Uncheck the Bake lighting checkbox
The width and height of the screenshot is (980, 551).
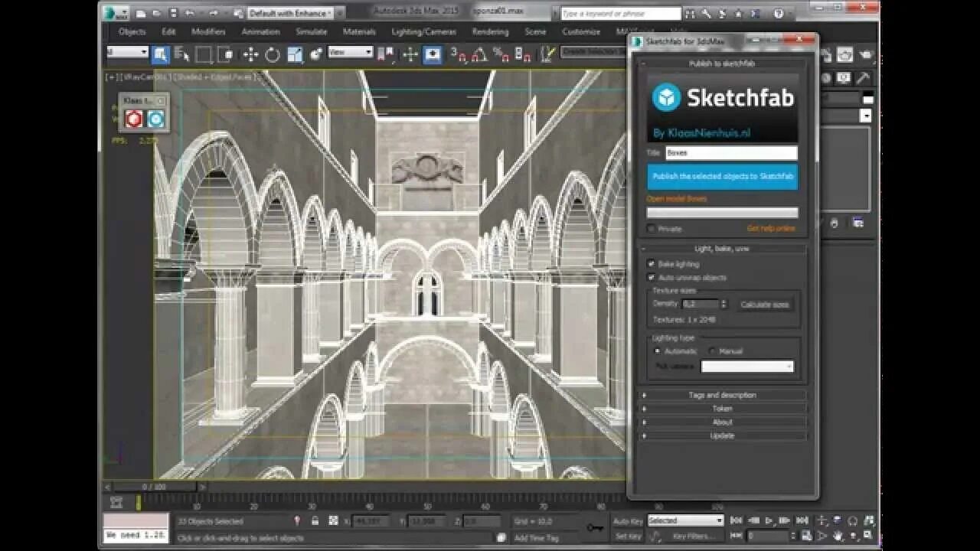[650, 262]
